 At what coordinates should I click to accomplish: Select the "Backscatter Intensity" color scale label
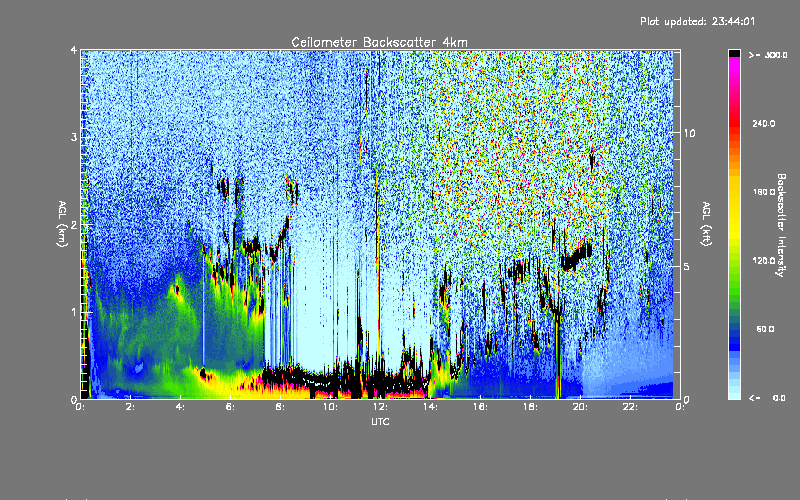tap(781, 225)
